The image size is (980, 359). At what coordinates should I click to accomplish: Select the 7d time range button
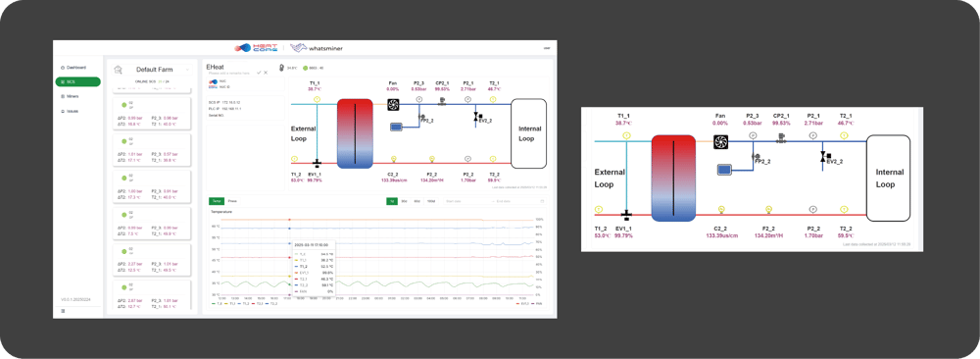(x=392, y=201)
